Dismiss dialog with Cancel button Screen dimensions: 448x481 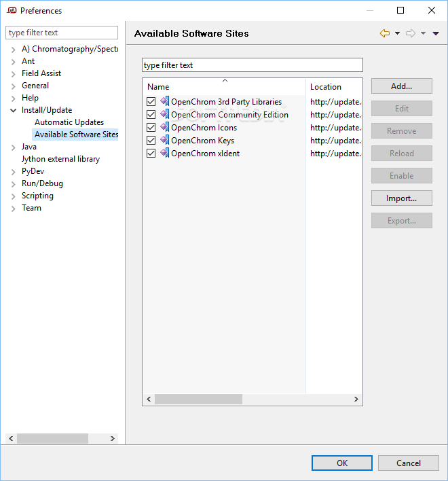click(x=409, y=463)
